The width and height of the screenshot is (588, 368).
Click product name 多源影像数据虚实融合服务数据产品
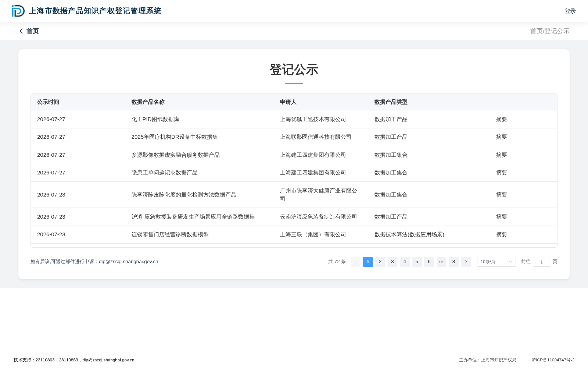click(x=176, y=155)
